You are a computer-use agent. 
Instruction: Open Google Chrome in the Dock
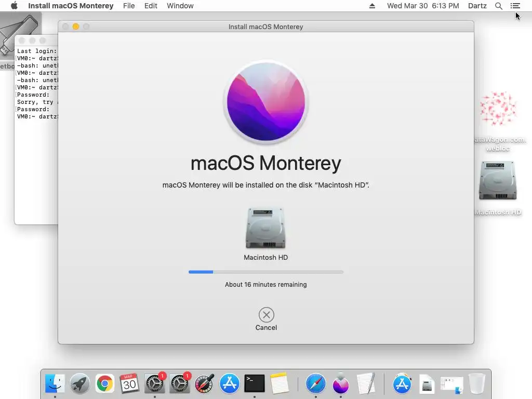pos(104,384)
